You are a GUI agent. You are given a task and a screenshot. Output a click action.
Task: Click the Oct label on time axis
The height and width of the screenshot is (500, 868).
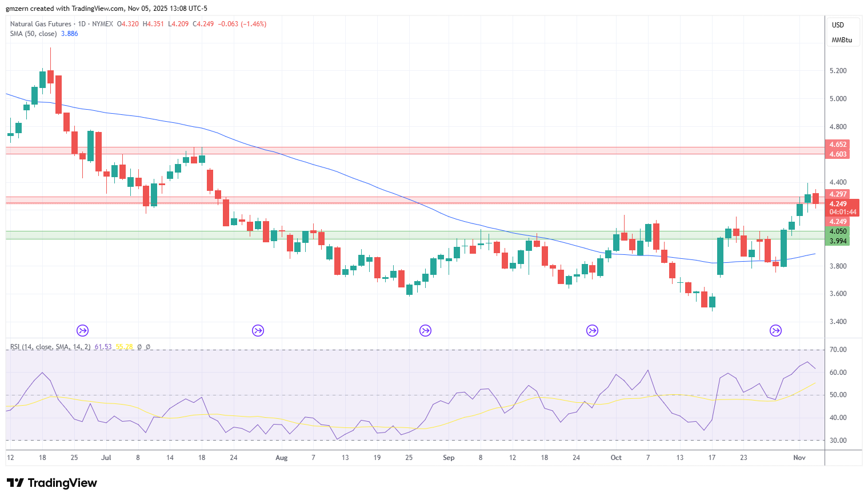(616, 458)
